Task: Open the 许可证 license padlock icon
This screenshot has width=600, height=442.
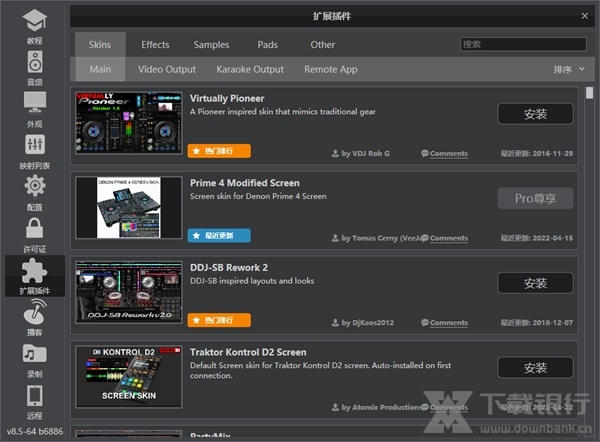Action: point(34,228)
